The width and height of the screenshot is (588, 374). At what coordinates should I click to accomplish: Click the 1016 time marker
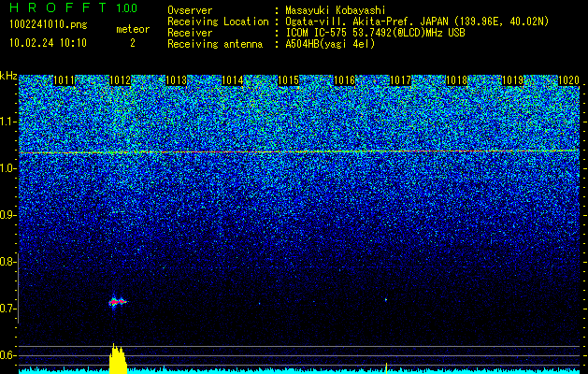[344, 80]
